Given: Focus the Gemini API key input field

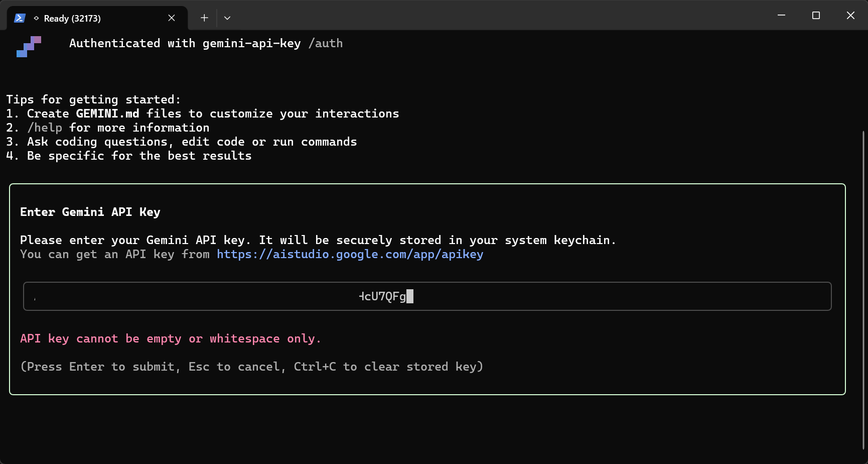Looking at the screenshot, I should tap(427, 296).
